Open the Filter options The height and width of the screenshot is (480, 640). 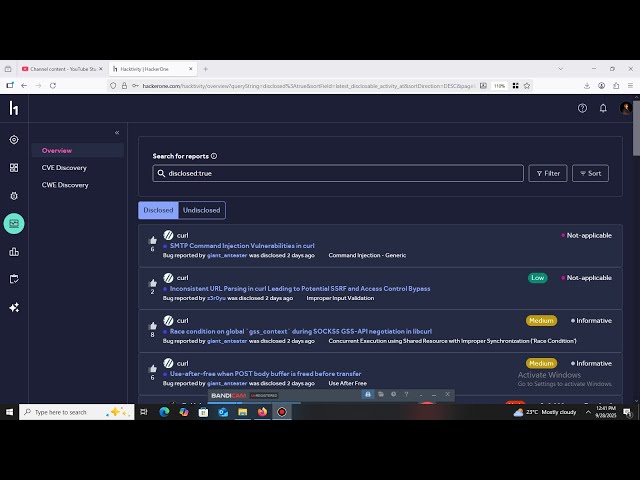tap(548, 173)
